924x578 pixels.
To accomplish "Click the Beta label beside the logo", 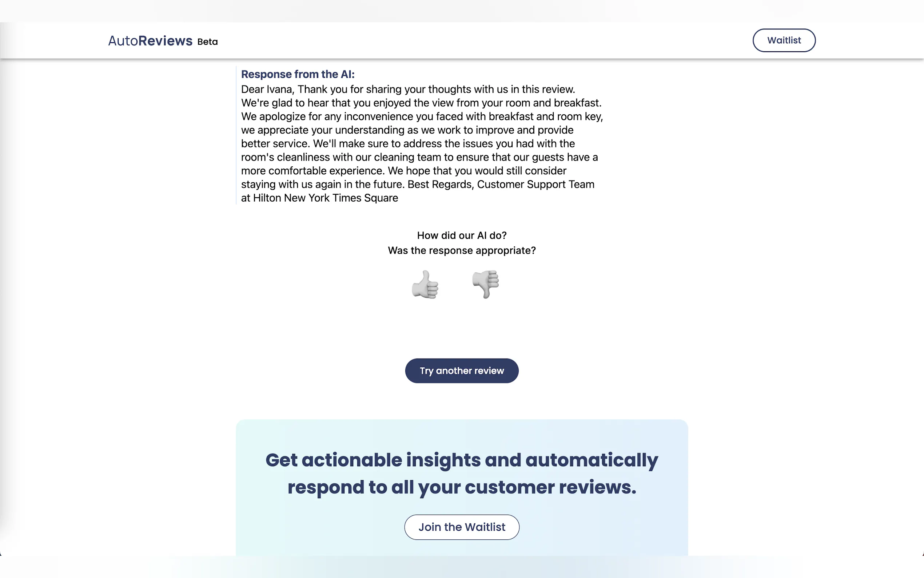I will tap(207, 41).
